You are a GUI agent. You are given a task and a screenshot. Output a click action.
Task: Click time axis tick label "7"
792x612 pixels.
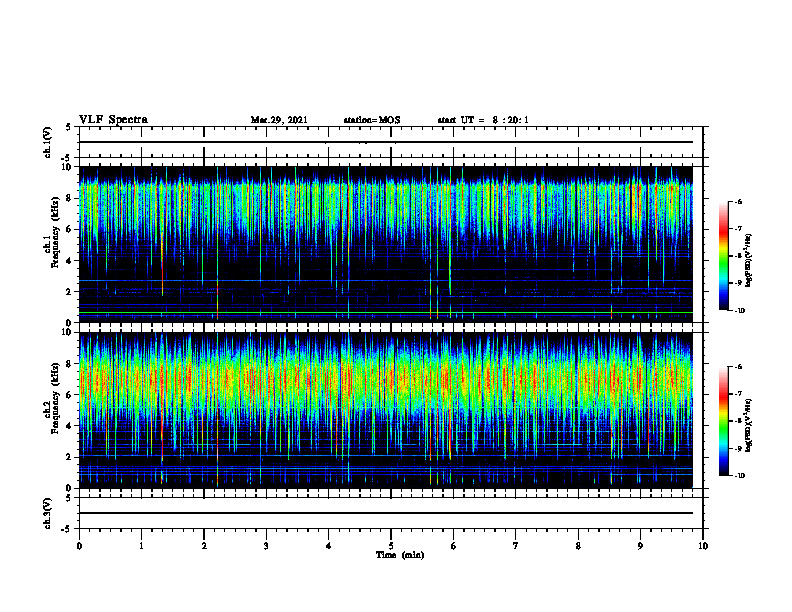pos(516,546)
